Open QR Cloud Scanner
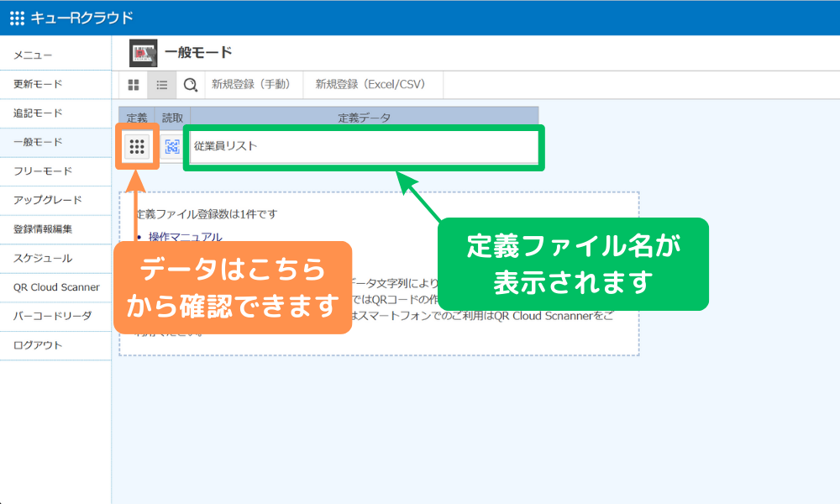The width and height of the screenshot is (840, 504). click(x=55, y=287)
